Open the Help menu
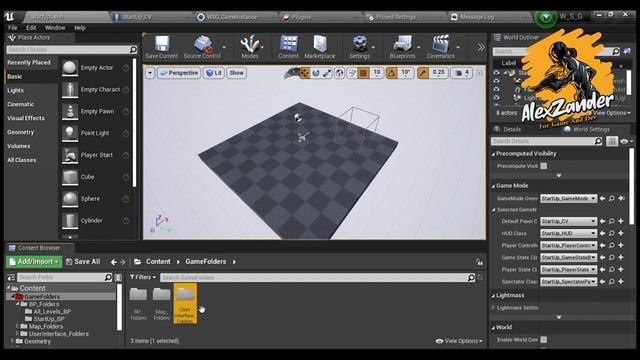 tap(80, 28)
